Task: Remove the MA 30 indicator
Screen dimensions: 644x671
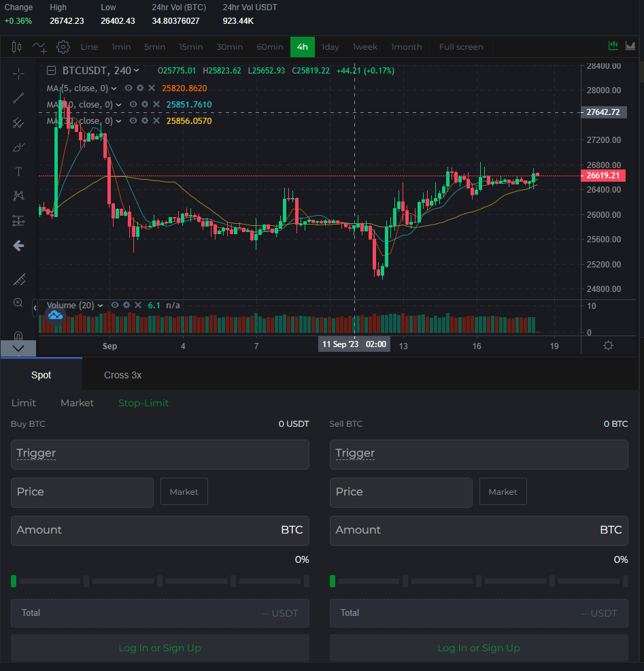Action: click(x=156, y=120)
